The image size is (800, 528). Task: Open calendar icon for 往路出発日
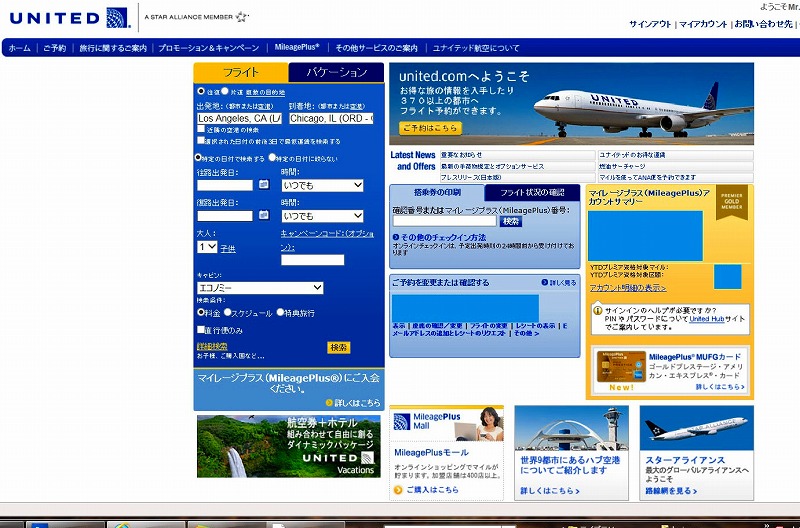(263, 184)
